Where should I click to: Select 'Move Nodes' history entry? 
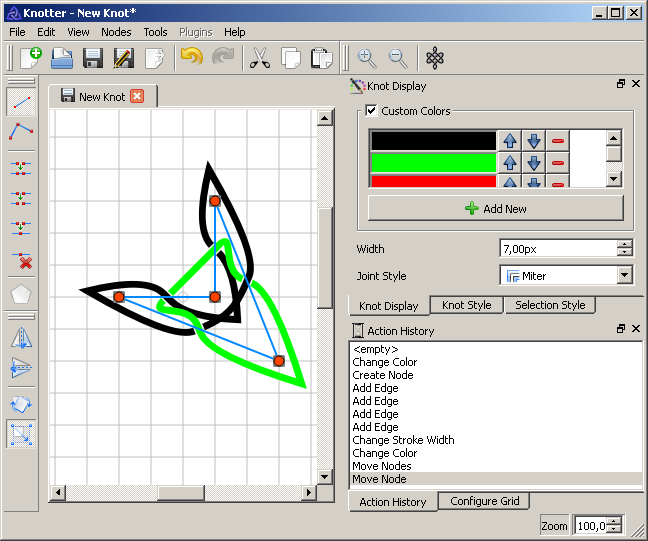[x=381, y=466]
